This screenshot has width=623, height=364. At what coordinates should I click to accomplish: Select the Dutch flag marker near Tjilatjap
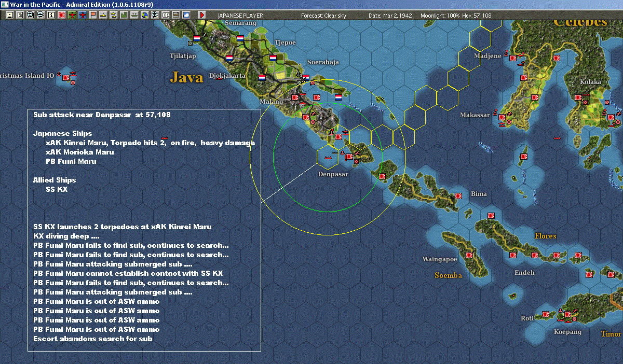[x=197, y=38]
